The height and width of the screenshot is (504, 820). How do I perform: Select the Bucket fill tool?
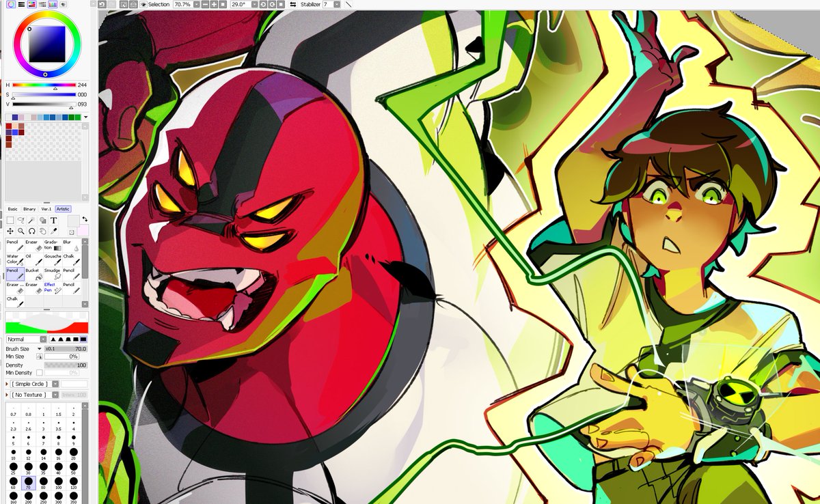33,274
